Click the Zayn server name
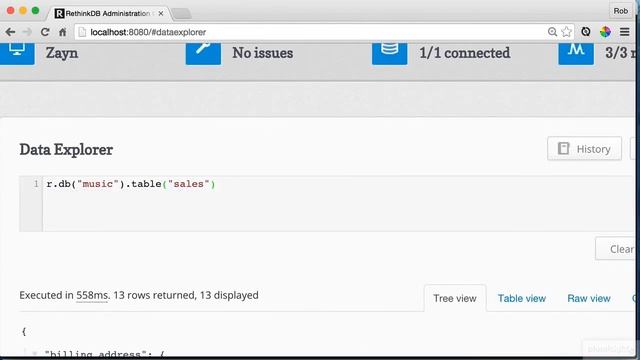The height and width of the screenshot is (360, 640). (62, 53)
